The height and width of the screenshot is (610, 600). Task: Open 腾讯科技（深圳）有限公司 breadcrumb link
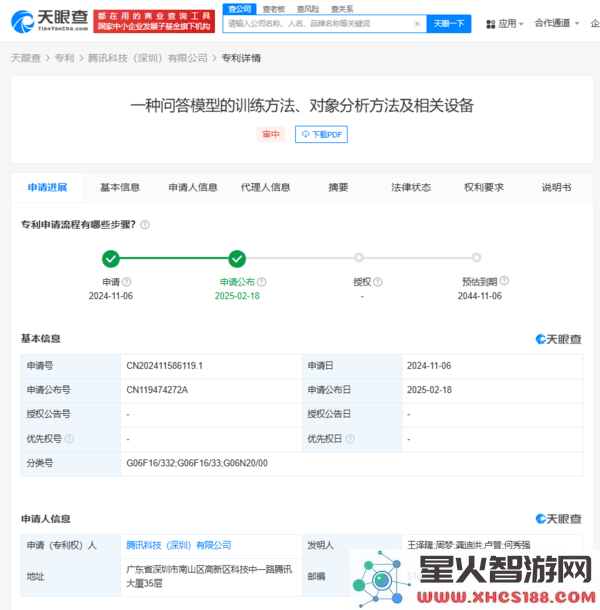(x=147, y=58)
